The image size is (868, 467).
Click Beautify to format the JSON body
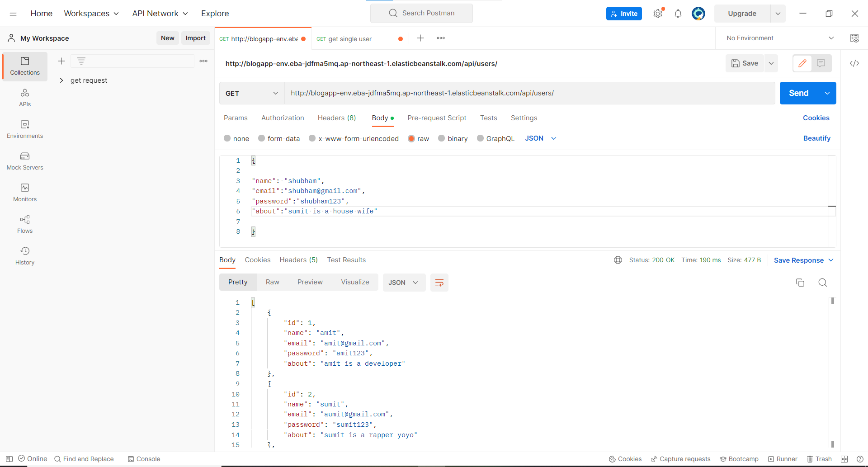[817, 138]
